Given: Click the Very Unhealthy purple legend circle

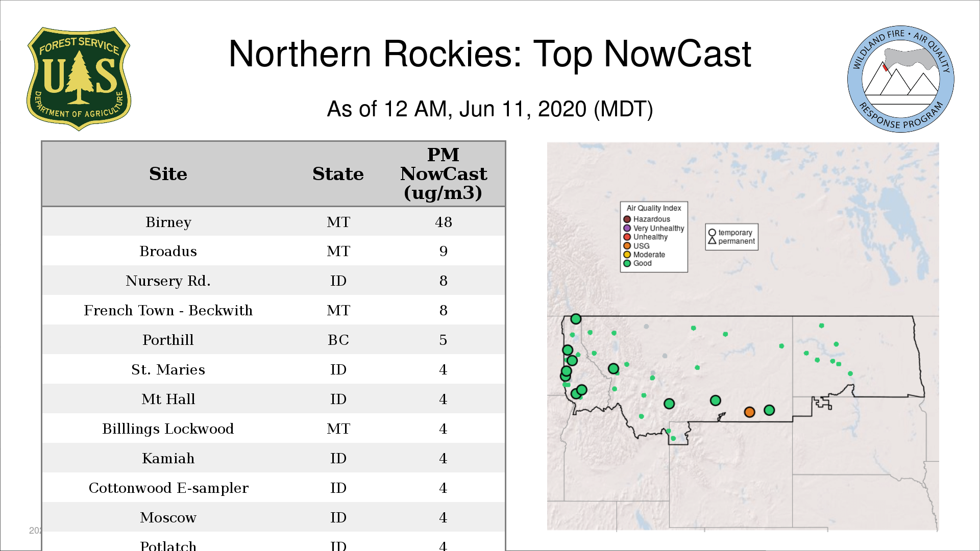Looking at the screenshot, I should 627,228.
